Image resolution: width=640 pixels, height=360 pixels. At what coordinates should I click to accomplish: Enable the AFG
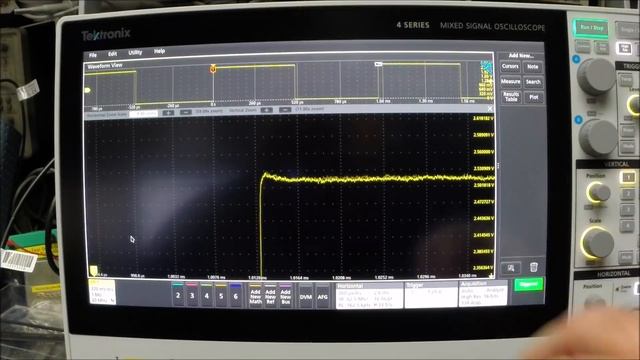click(322, 297)
